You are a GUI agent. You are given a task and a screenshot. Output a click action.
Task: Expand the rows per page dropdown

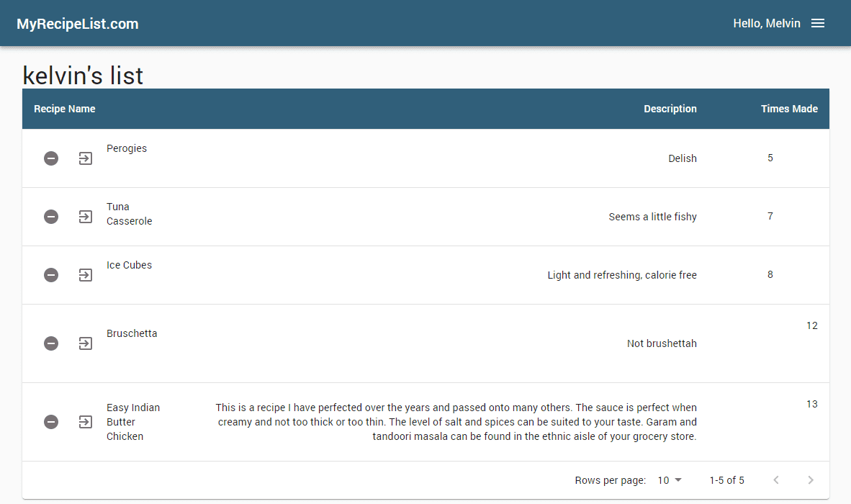(x=670, y=480)
